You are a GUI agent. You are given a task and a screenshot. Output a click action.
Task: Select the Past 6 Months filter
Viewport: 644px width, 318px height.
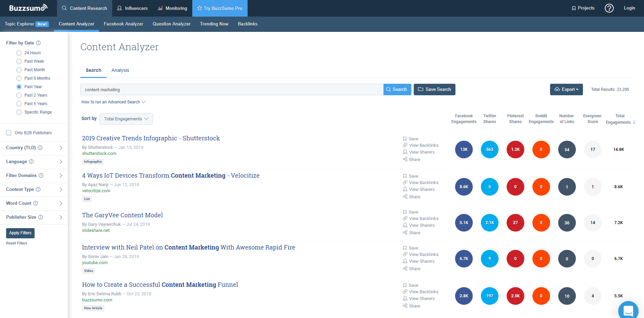point(19,78)
